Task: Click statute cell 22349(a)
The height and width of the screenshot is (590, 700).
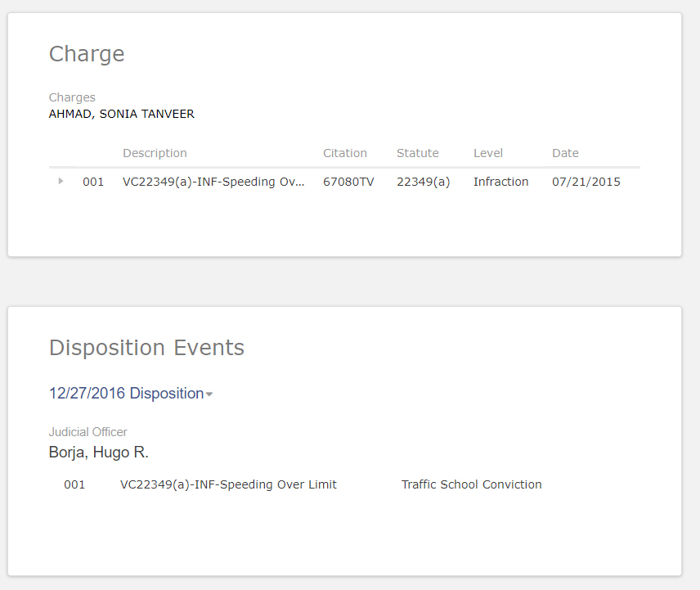Action: pyautogui.click(x=423, y=182)
